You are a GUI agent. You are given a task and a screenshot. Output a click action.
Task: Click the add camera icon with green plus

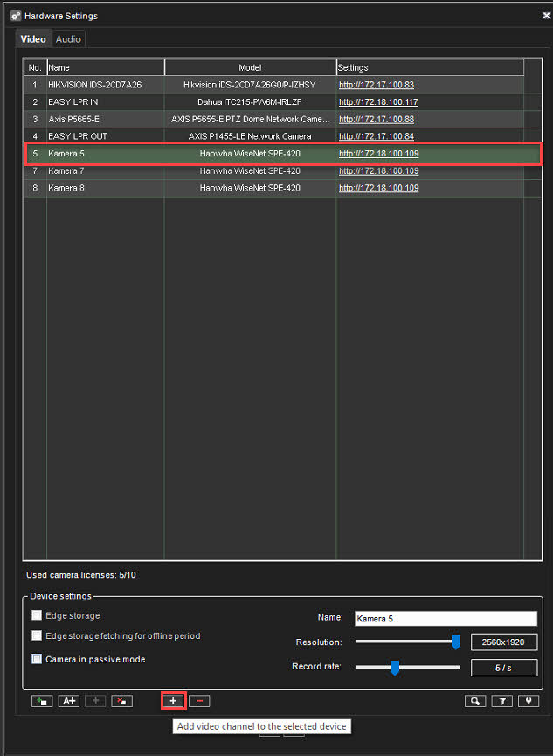click(x=41, y=701)
